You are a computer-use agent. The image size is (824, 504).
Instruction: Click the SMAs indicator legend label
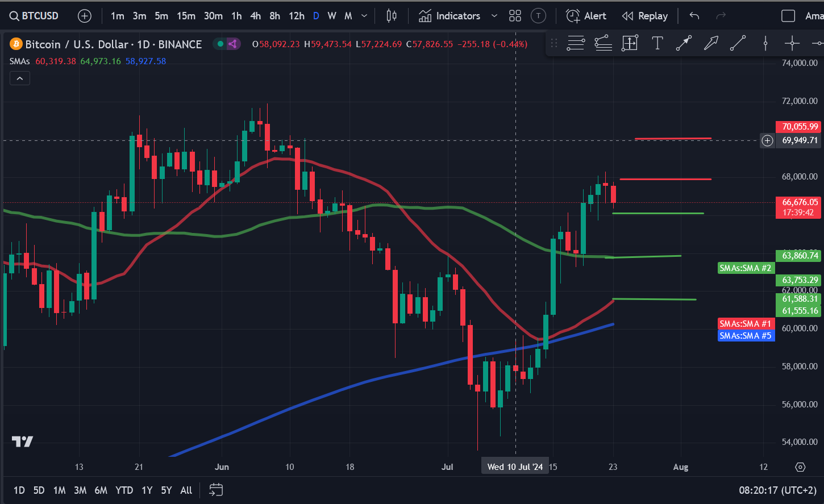coord(19,61)
